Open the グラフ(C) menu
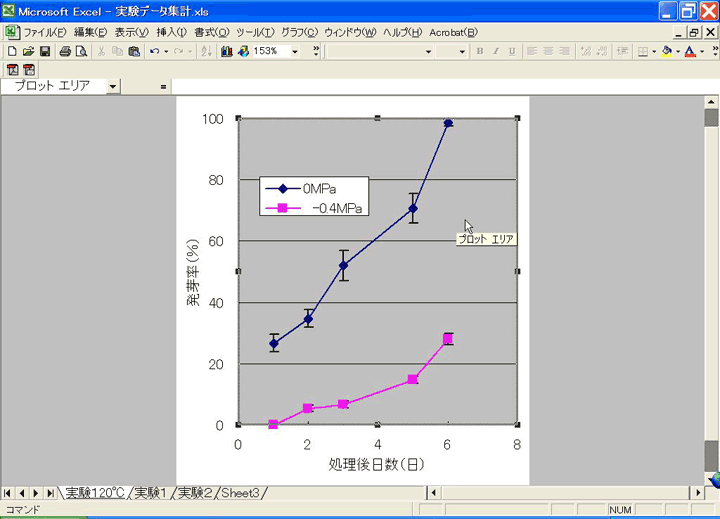The width and height of the screenshot is (720, 519). click(298, 32)
